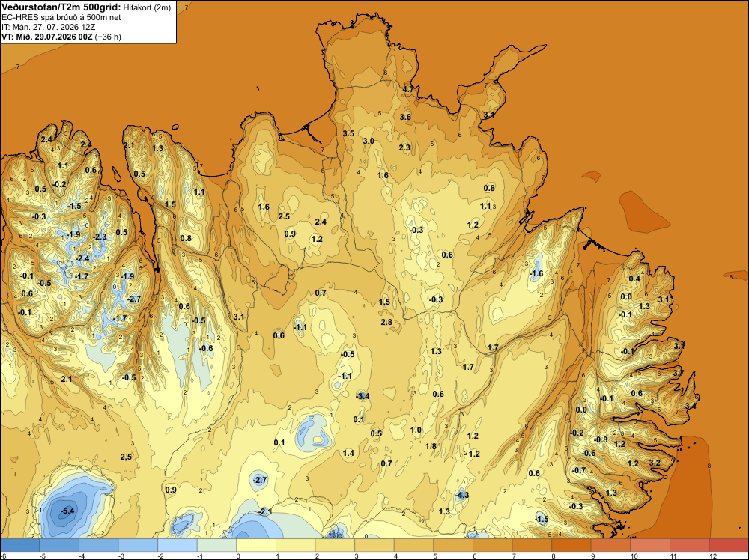Click the legend color between 3 and 4
This screenshot has height=560, width=749.
tap(374, 545)
